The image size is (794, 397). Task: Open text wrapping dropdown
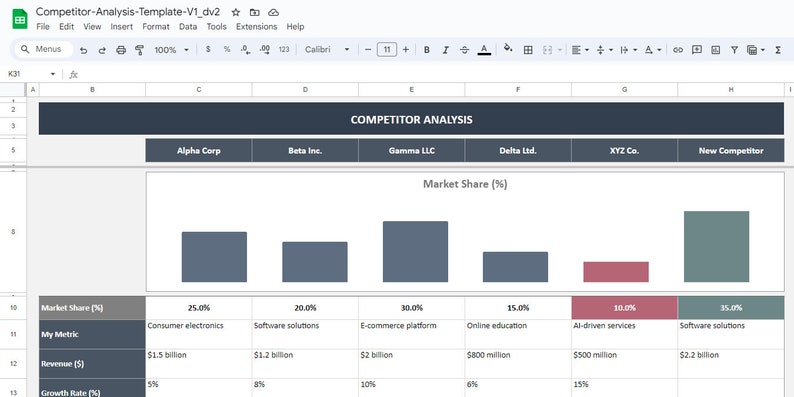(628, 50)
